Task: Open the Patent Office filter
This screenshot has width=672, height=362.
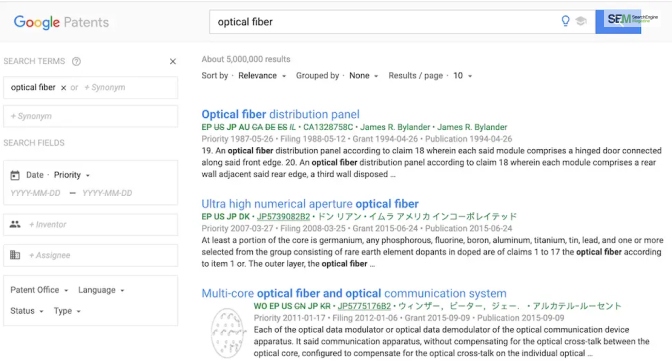Action: [39, 290]
